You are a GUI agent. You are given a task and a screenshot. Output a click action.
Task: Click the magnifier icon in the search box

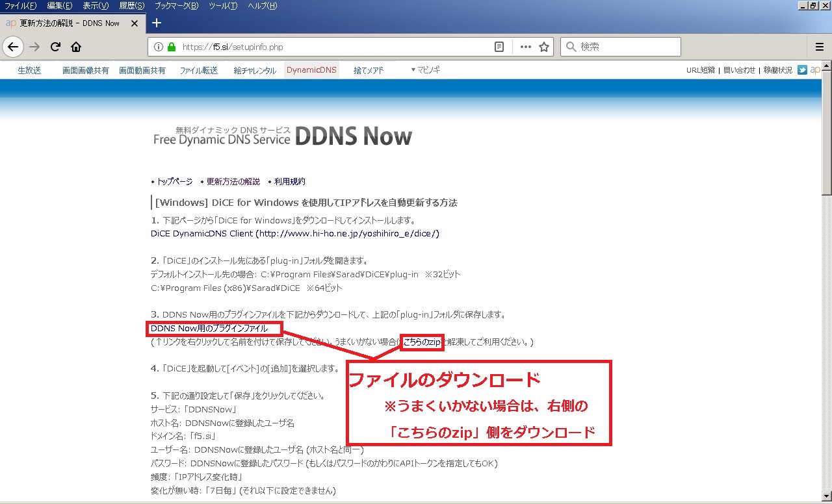click(x=571, y=47)
